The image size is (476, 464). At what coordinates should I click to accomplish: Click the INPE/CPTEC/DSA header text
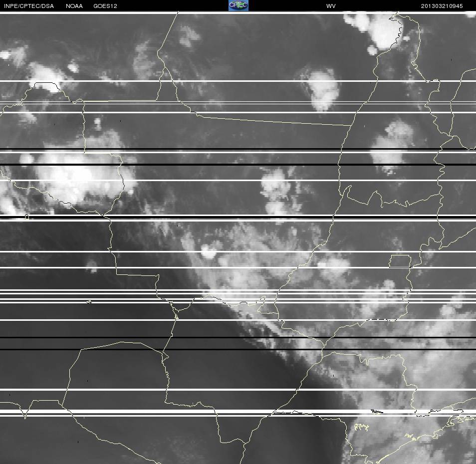(x=29, y=6)
